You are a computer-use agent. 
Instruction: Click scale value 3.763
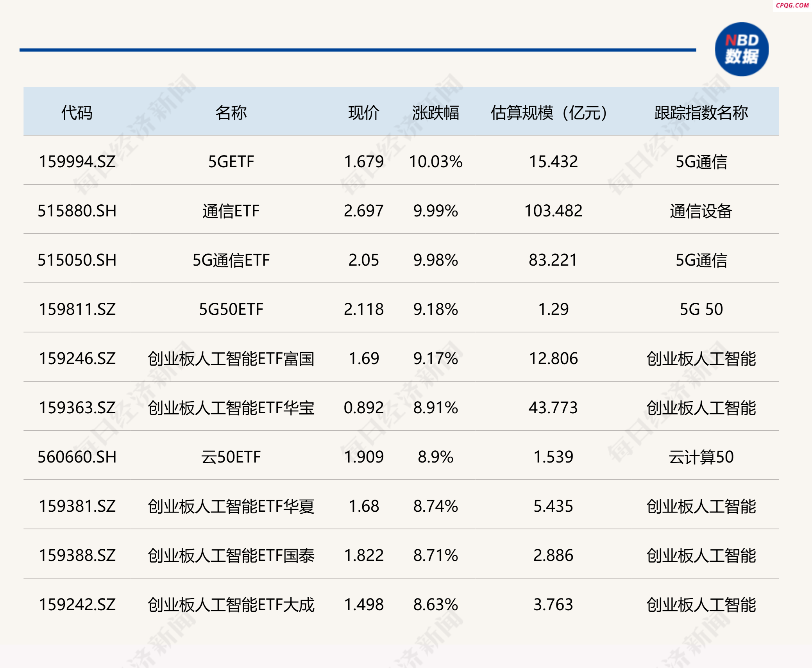coord(553,605)
